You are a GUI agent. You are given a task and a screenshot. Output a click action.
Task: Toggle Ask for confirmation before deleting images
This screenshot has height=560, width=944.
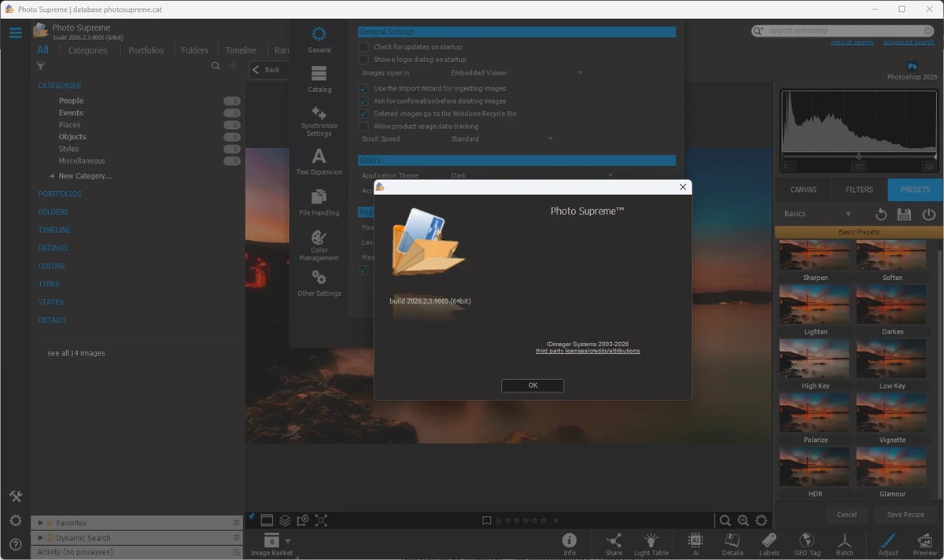click(x=363, y=101)
